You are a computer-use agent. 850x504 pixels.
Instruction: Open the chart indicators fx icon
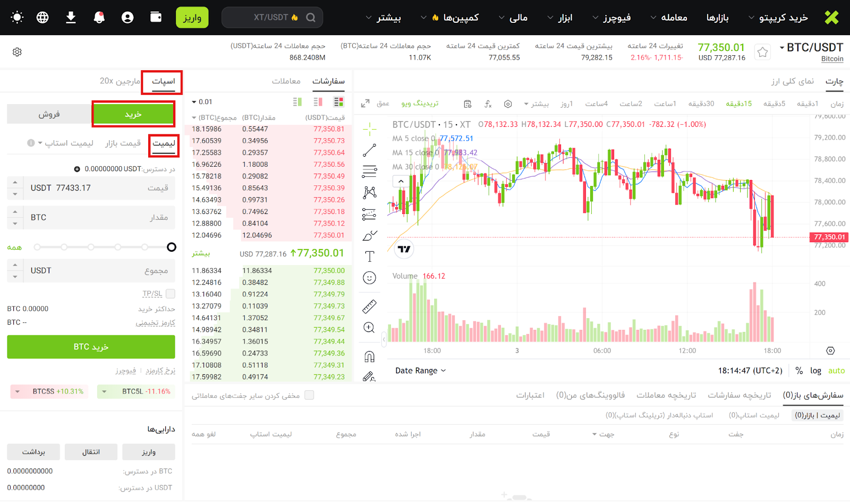pyautogui.click(x=488, y=104)
